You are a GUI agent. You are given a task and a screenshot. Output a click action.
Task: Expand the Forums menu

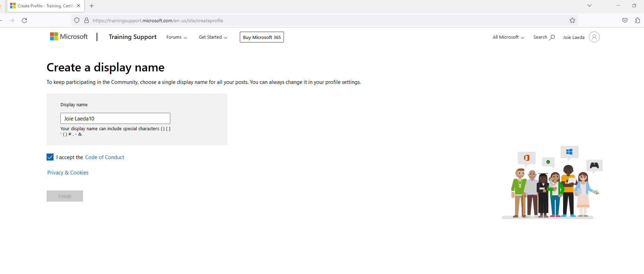point(177,37)
